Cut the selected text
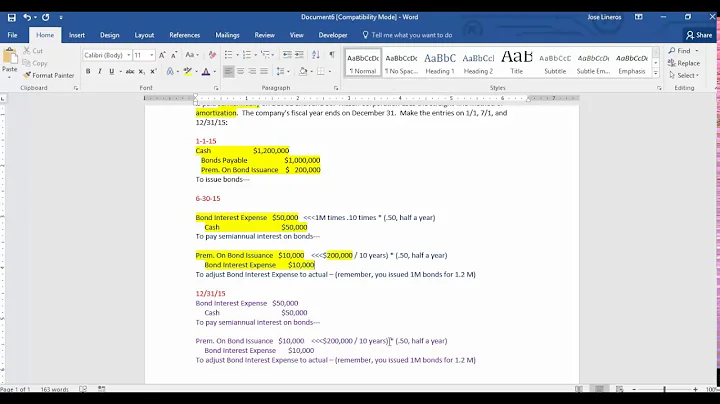This screenshot has width=720, height=404. pos(33,51)
